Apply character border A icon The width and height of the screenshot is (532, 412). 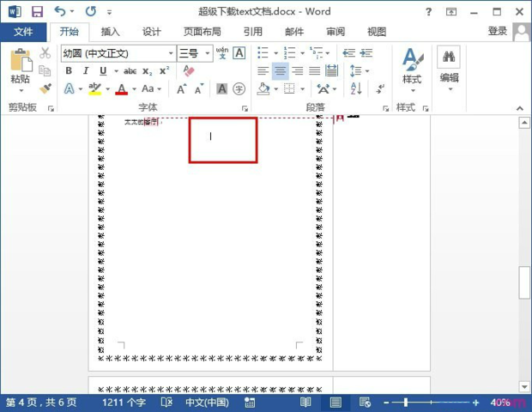point(239,53)
